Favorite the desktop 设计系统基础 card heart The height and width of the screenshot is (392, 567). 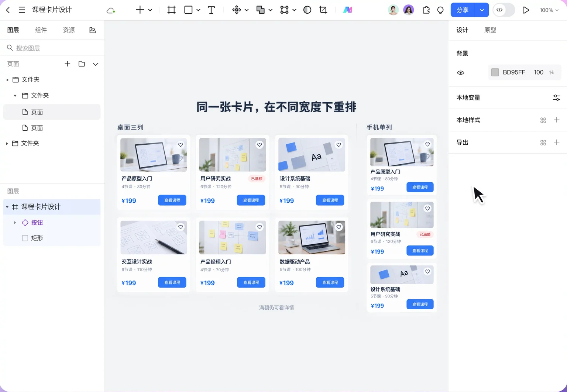coord(339,145)
